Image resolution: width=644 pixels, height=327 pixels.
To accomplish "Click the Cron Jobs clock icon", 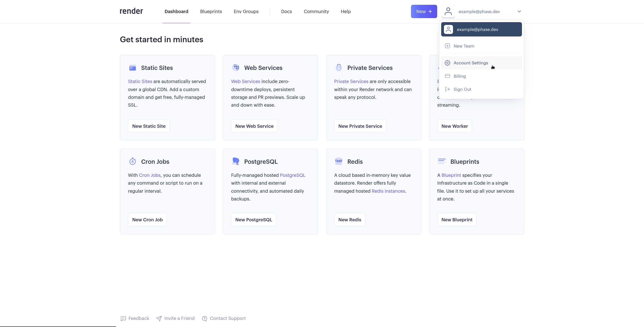I will click(x=132, y=161).
